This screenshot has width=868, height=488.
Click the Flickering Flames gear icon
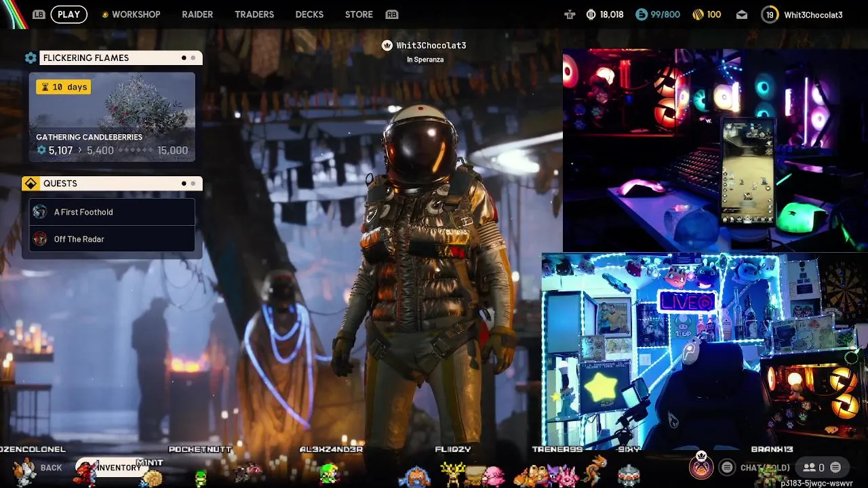point(31,58)
